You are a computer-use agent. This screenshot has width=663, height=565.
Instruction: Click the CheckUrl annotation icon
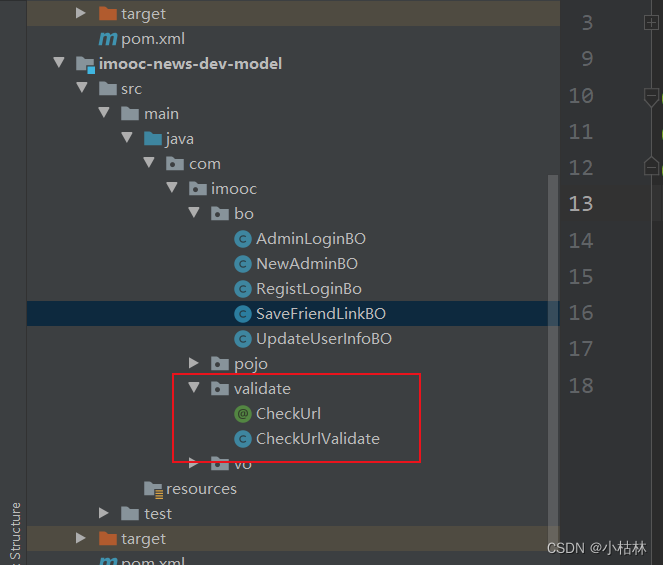(243, 414)
